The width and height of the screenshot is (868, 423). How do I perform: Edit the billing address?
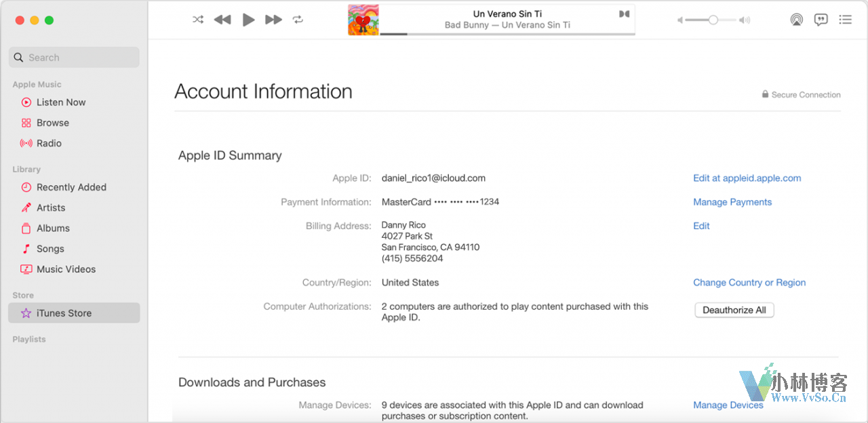(x=701, y=226)
